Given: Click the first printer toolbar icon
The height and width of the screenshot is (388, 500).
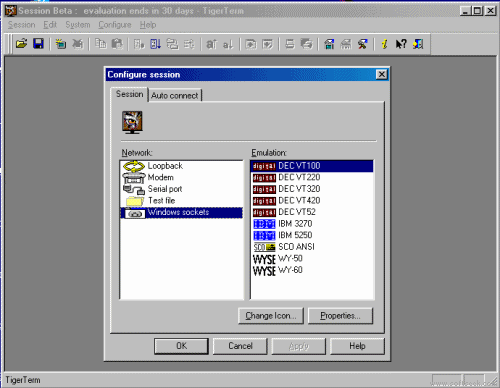Looking at the screenshot, I should (290, 44).
